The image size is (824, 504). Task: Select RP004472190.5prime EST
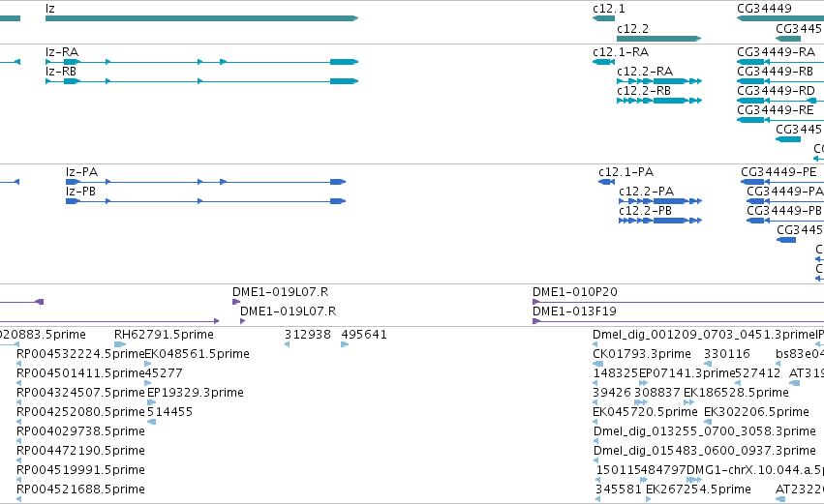(19, 460)
